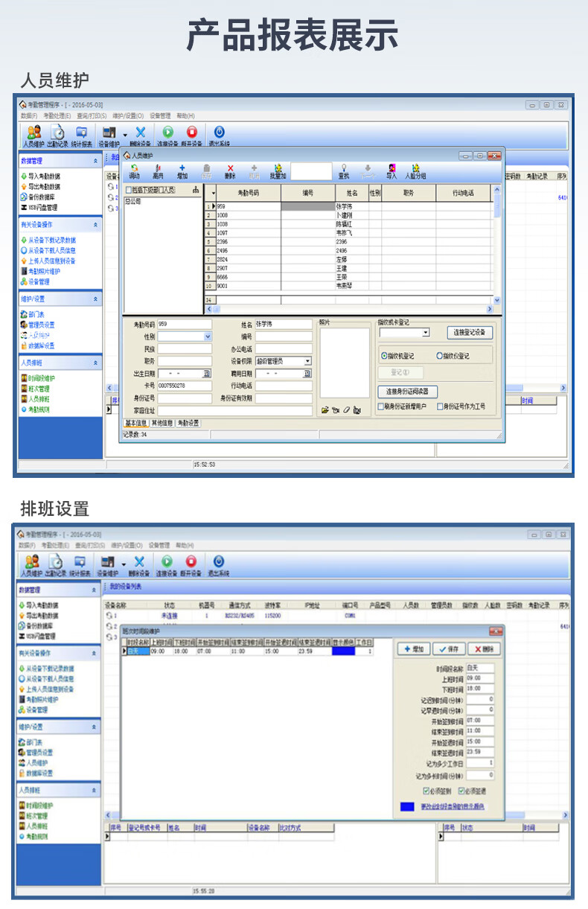Viewport: 588px width, 909px height.
Task: Click the red 删除 X icon in 人员维护 dialog
Action: [x=230, y=170]
